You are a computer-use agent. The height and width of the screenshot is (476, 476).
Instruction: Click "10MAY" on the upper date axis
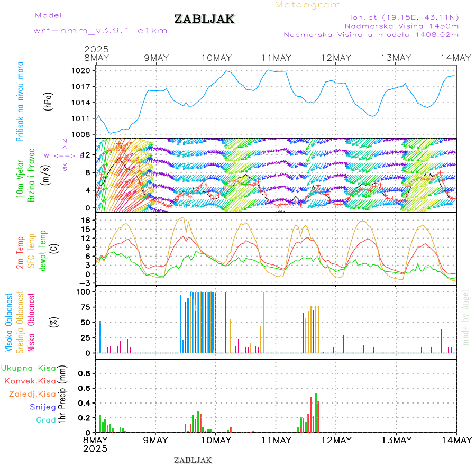pyautogui.click(x=216, y=58)
